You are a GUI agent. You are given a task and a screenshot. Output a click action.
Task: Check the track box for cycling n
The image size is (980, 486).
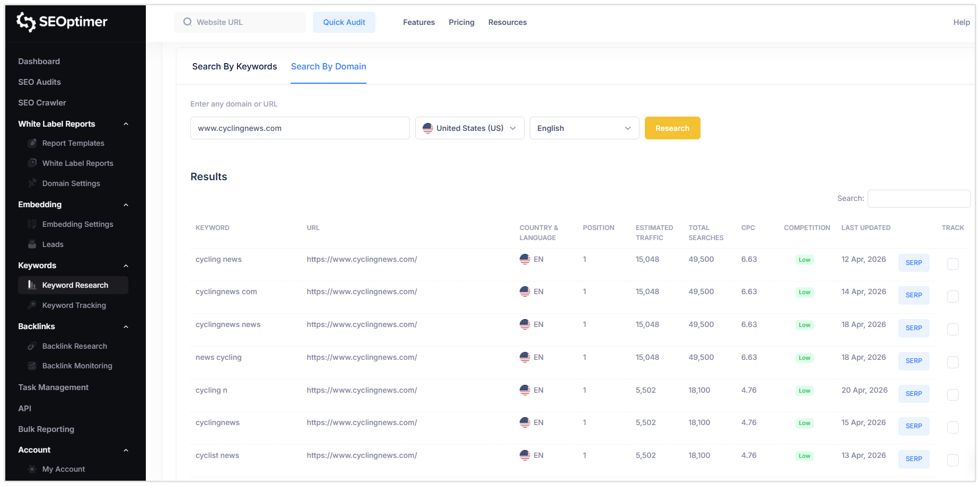tap(953, 395)
